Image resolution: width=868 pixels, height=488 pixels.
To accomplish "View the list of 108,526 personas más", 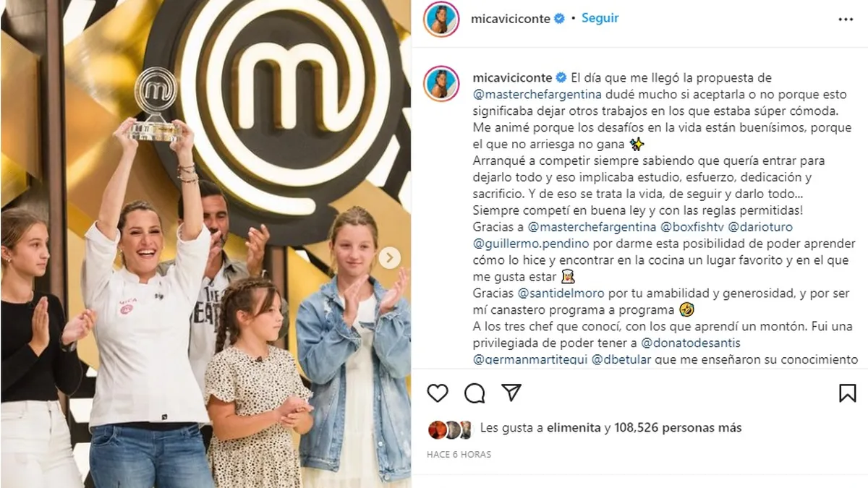I will tap(678, 428).
